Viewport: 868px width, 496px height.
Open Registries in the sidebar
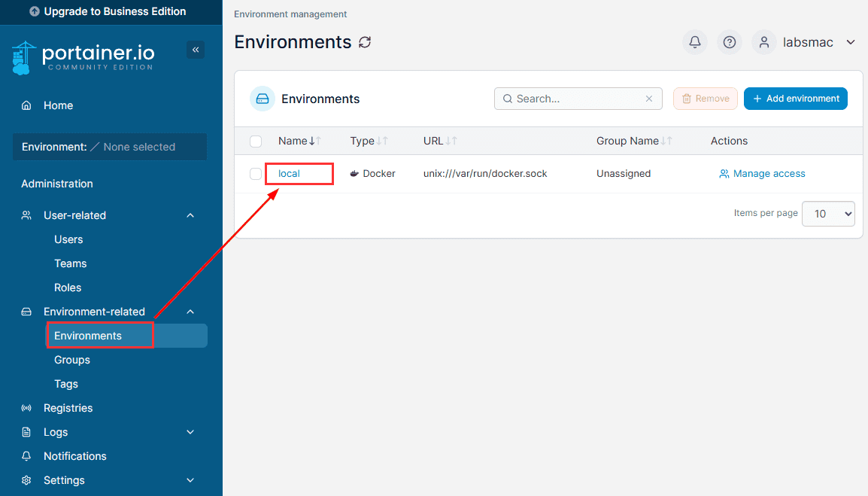pyautogui.click(x=68, y=408)
